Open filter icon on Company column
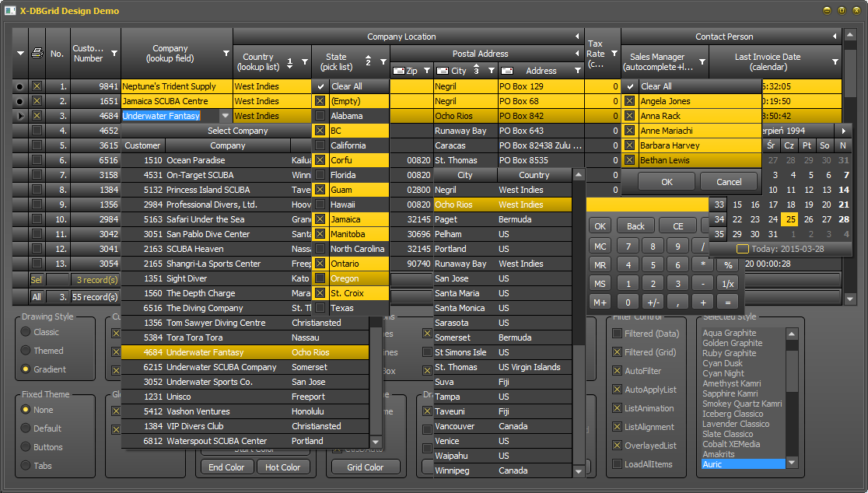The height and width of the screenshot is (493, 868). pyautogui.click(x=226, y=53)
